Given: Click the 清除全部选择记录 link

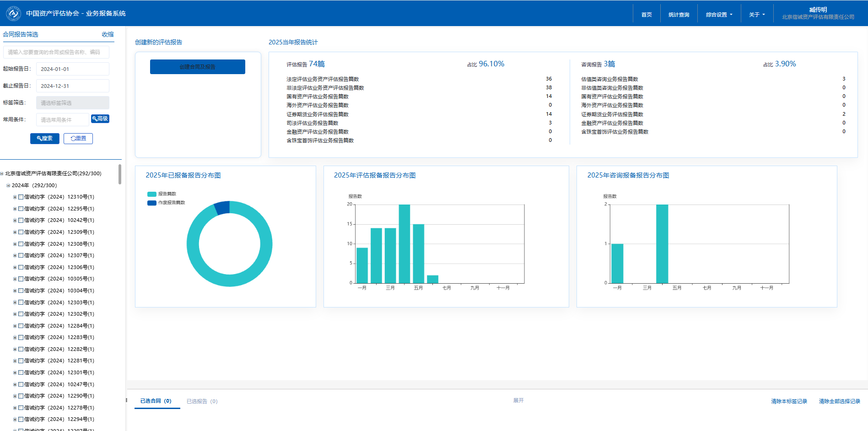Looking at the screenshot, I should (x=839, y=401).
